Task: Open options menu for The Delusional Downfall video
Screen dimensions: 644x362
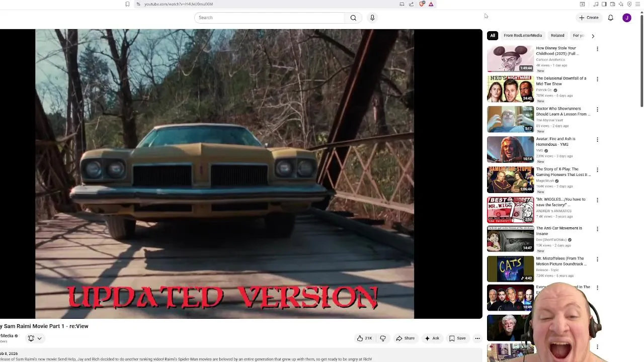Action: click(x=597, y=79)
